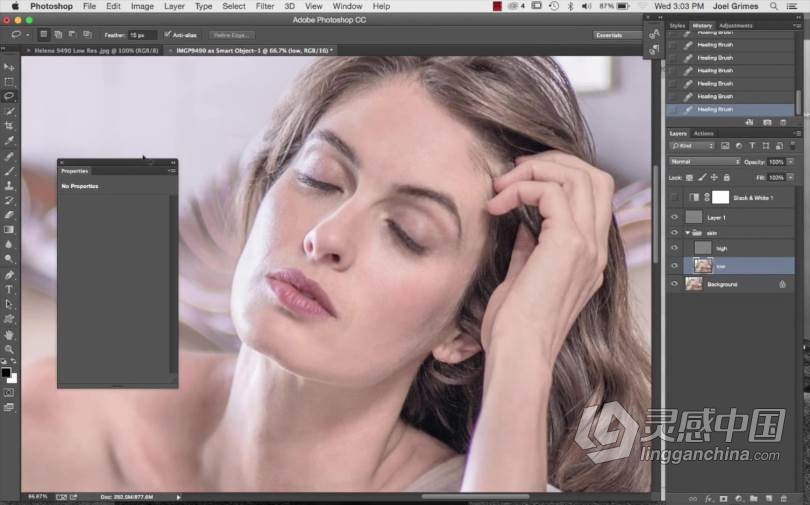Select the Eraser tool

(9, 215)
